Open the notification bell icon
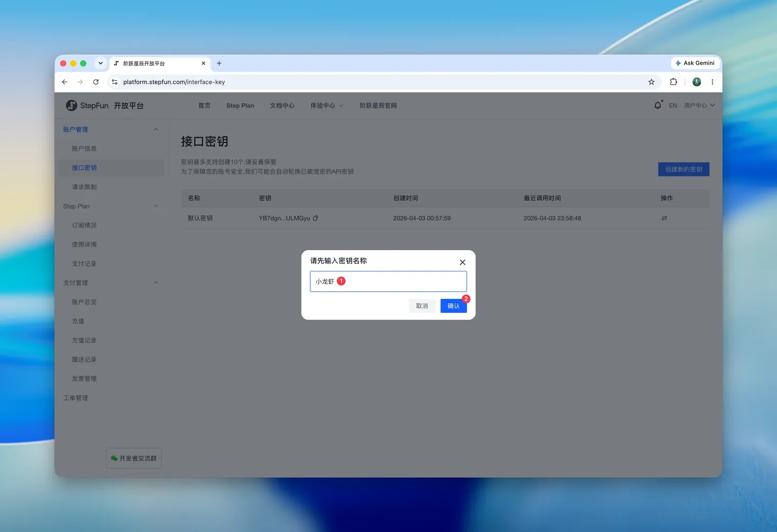The width and height of the screenshot is (777, 532). (x=658, y=105)
